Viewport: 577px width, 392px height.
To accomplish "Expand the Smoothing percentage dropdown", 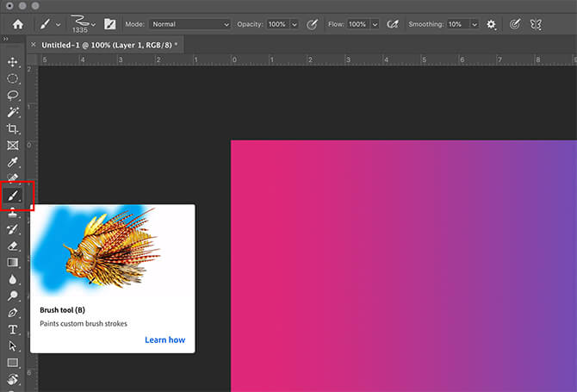I will (x=476, y=24).
